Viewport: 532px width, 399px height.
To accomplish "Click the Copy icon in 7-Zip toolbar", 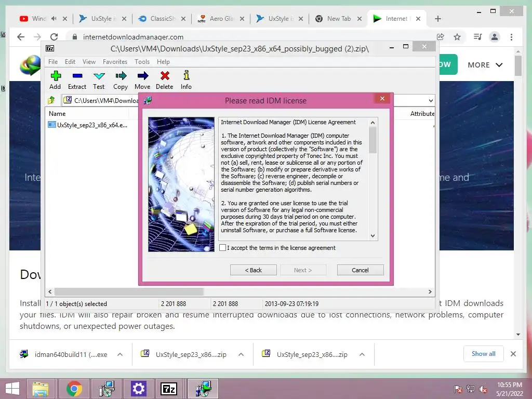I will [x=121, y=81].
